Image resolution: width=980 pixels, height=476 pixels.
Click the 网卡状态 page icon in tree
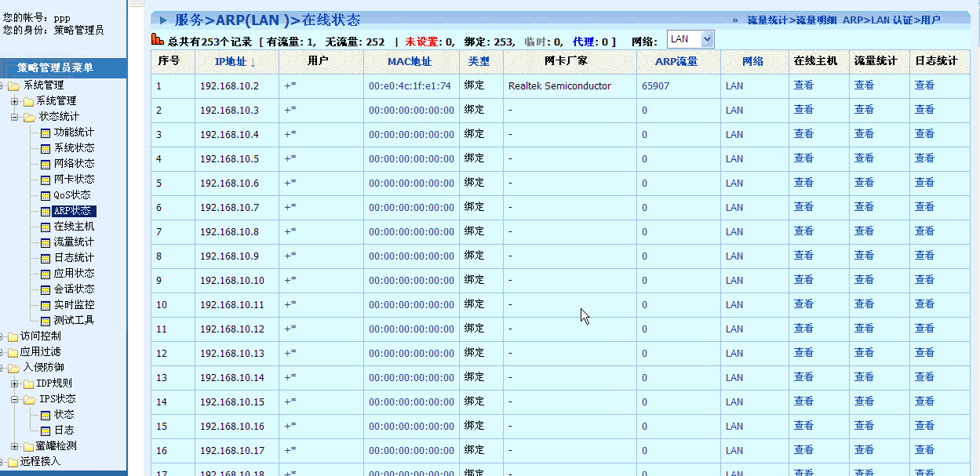point(46,180)
